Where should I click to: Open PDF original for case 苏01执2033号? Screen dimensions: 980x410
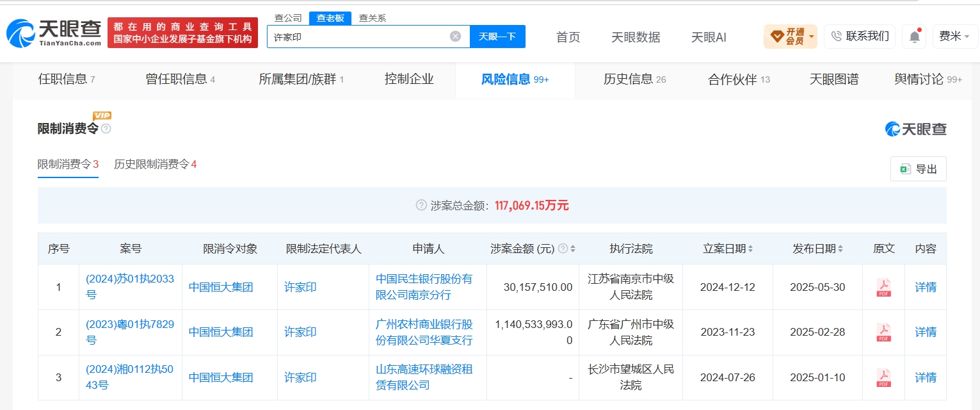[x=883, y=287]
